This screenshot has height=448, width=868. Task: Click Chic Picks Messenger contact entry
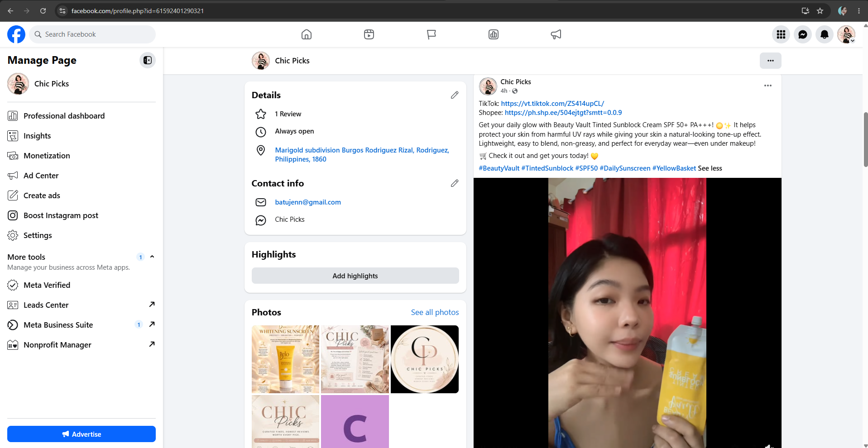[x=290, y=219]
